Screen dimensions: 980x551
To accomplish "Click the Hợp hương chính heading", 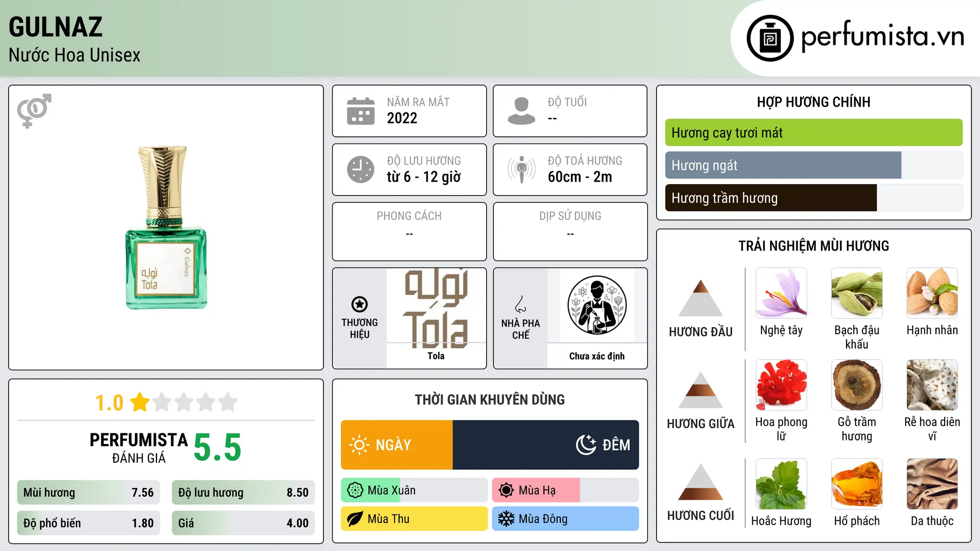I will tap(813, 102).
